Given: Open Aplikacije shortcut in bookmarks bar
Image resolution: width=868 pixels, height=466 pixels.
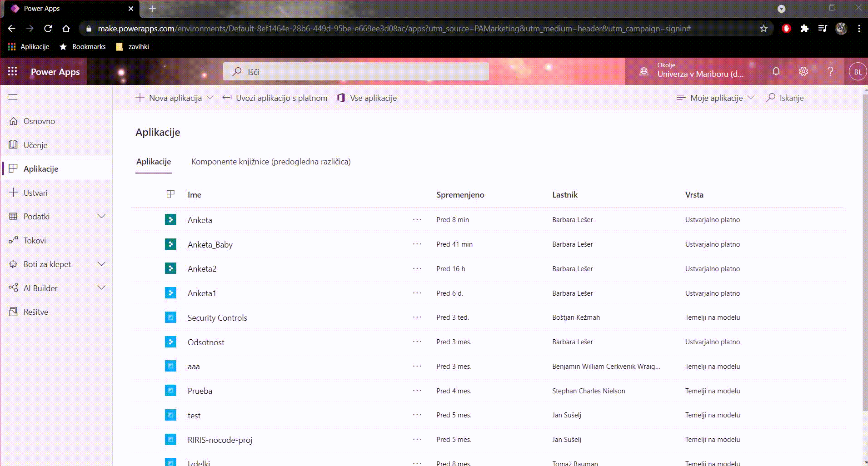Looking at the screenshot, I should point(29,47).
